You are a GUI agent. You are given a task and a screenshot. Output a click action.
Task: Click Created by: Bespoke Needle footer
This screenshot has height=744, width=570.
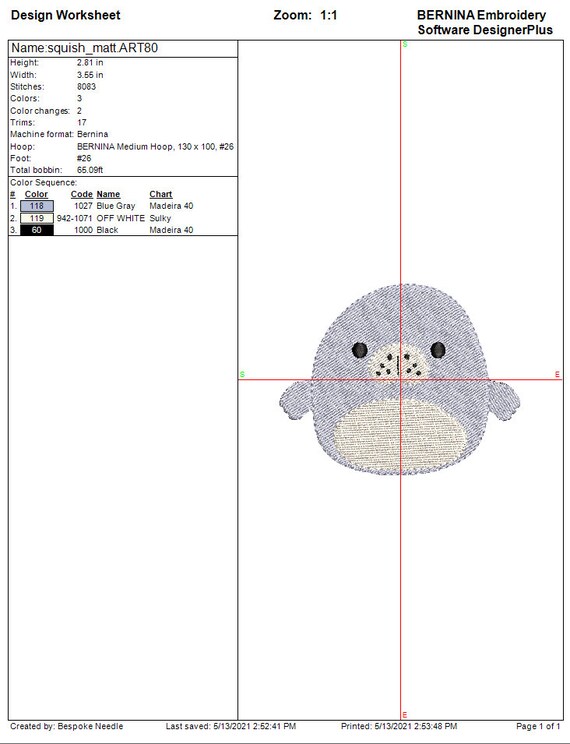click(x=66, y=726)
